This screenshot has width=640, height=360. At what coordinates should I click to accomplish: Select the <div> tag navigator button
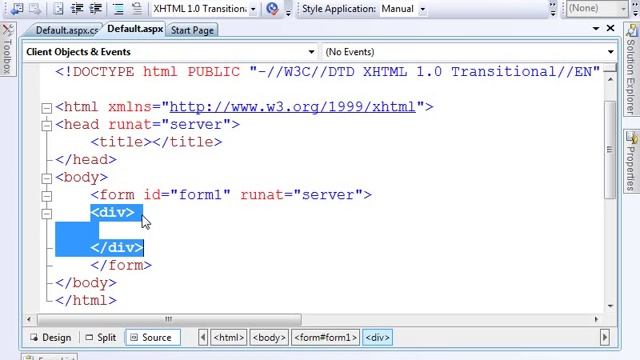point(378,338)
